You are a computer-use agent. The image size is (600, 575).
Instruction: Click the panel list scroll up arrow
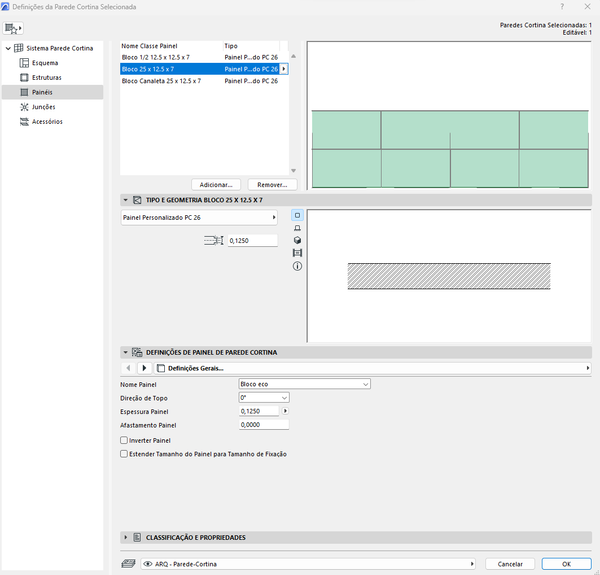(293, 56)
